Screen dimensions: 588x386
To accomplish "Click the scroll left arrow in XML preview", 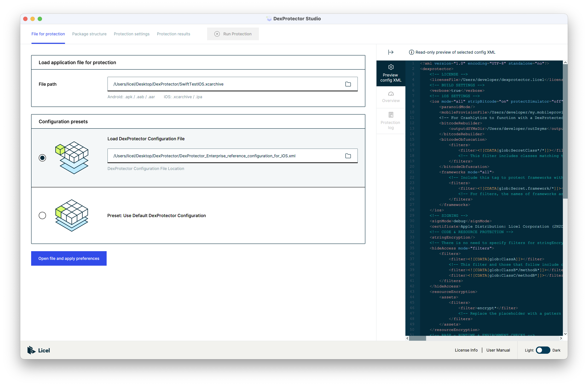I will point(407,338).
